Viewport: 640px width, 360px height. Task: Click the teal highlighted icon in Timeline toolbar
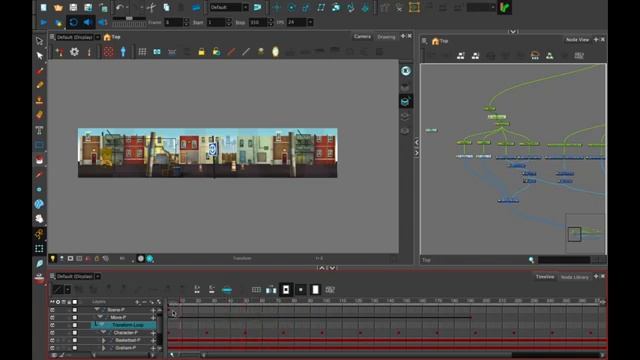pyautogui.click(x=227, y=290)
